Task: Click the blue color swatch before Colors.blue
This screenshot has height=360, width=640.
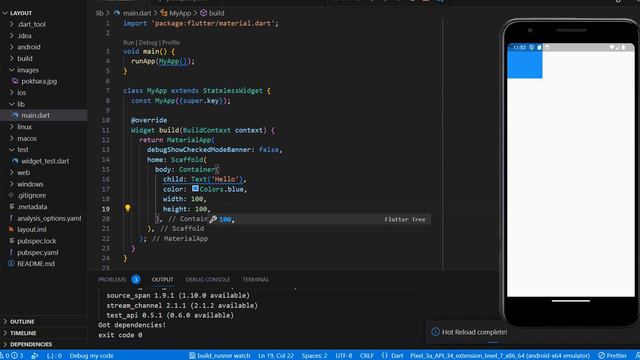Action: tap(195, 189)
